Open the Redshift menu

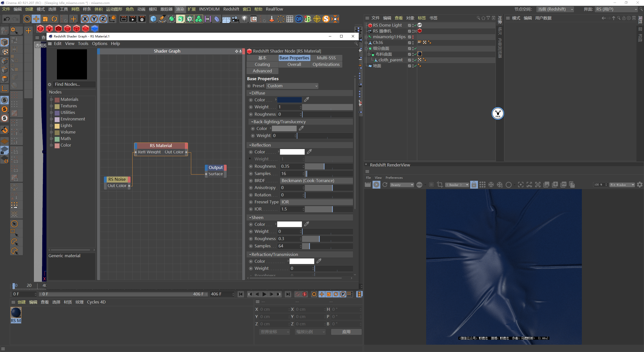click(x=231, y=9)
